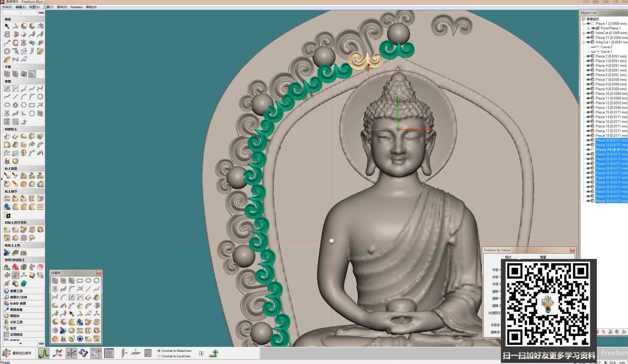Image resolution: width=628 pixels, height=364 pixels.
Task: Click the rotating arrows icon in bottom toolbar
Action: click(83, 353)
